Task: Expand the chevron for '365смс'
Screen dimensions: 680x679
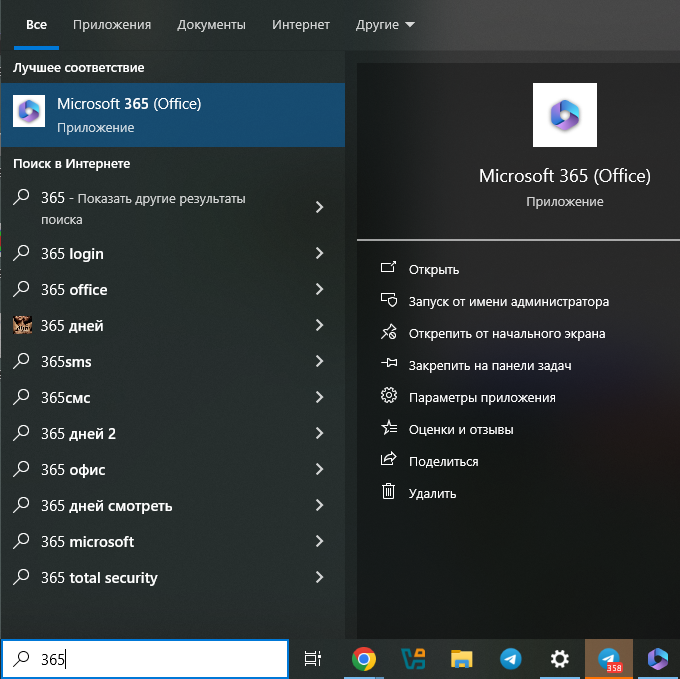Action: (x=320, y=397)
